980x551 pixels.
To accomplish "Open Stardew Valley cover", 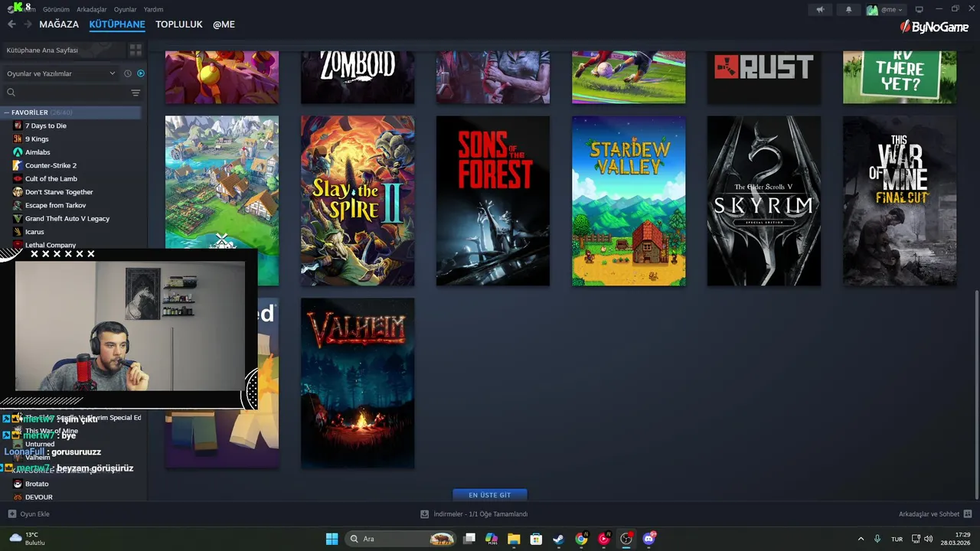I will tap(629, 201).
